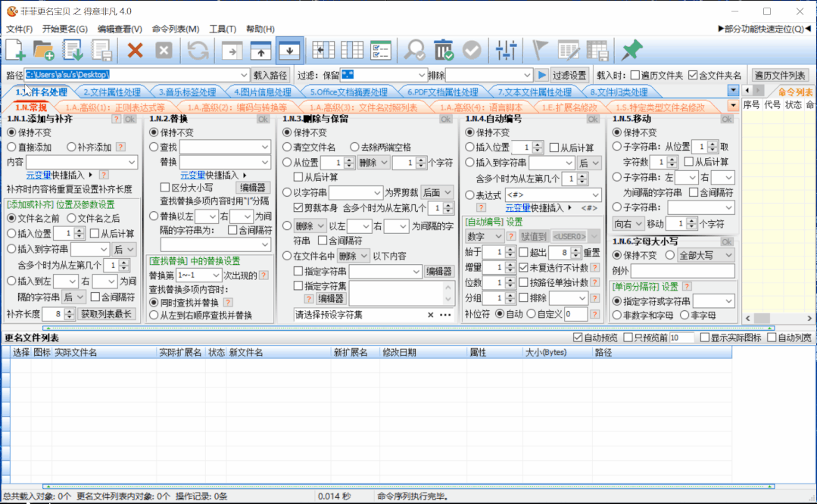Image resolution: width=817 pixels, height=504 pixels.
Task: Click the grid with left arrow column icon
Action: pos(323,50)
